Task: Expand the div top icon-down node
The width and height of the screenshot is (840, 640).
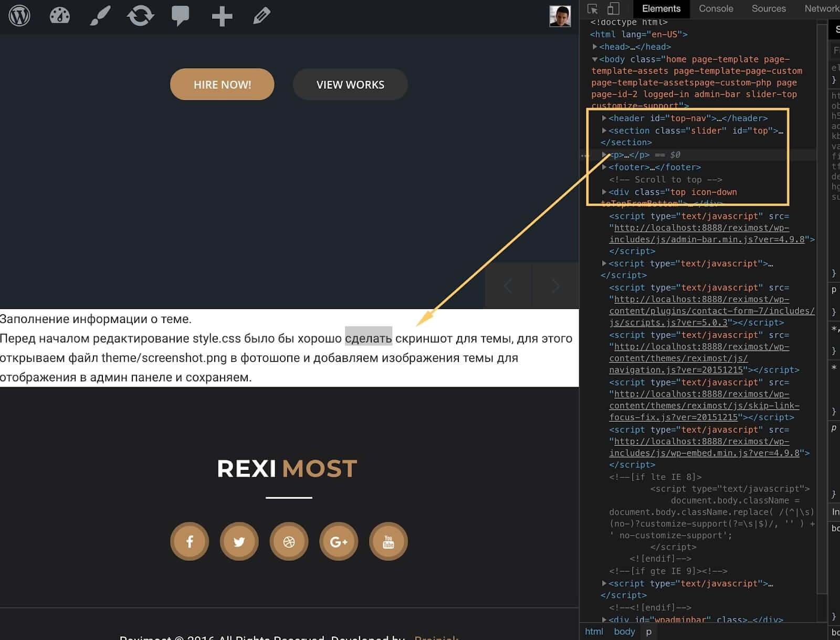Action: click(604, 192)
